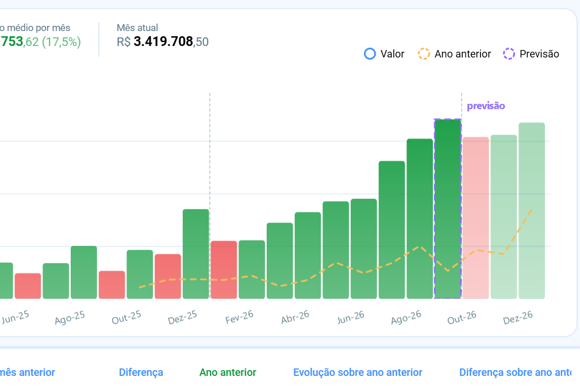Click the red bar between Out-25 and Dez-25

168,276
